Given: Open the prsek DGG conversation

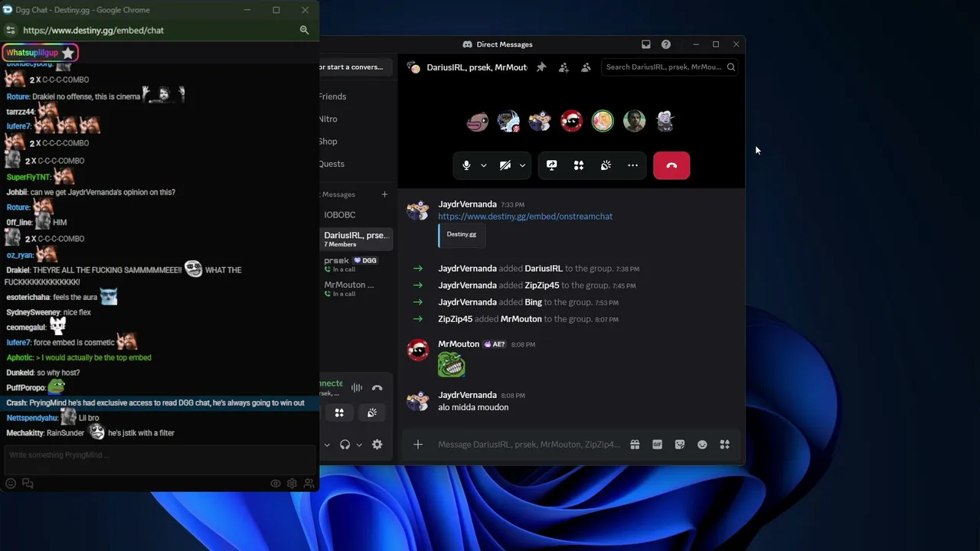Looking at the screenshot, I should [x=356, y=264].
